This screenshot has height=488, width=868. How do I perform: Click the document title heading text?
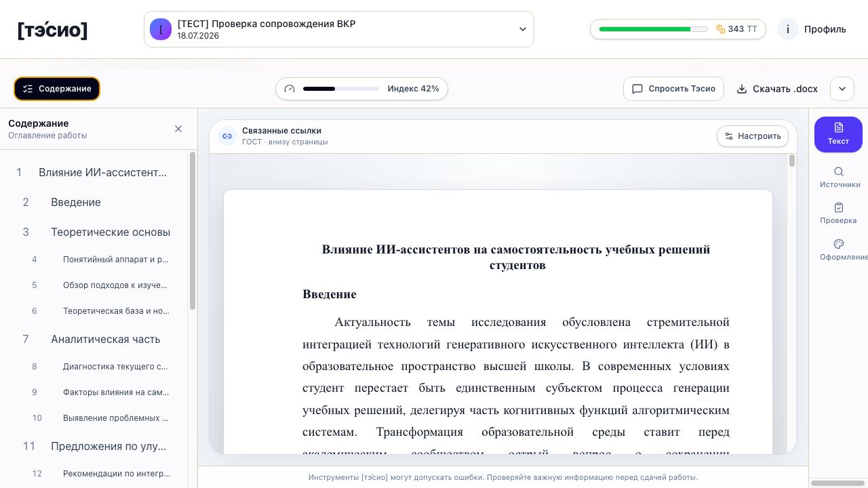pyautogui.click(x=516, y=257)
